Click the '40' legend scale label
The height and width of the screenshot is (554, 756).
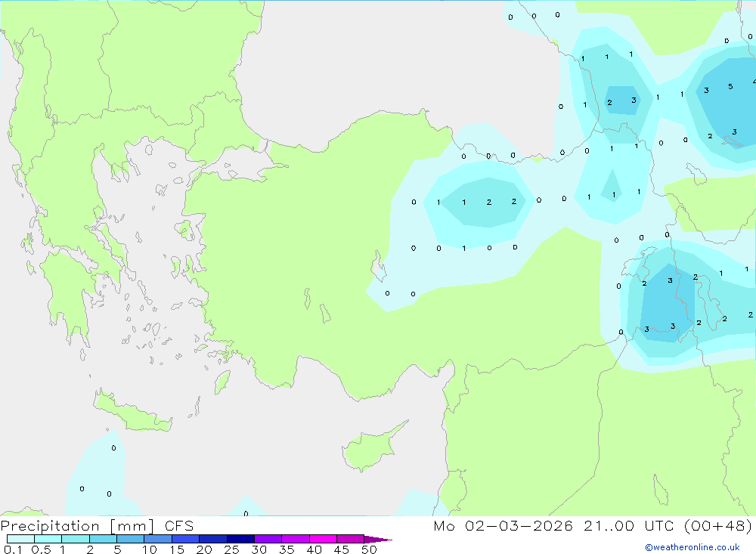point(314,549)
